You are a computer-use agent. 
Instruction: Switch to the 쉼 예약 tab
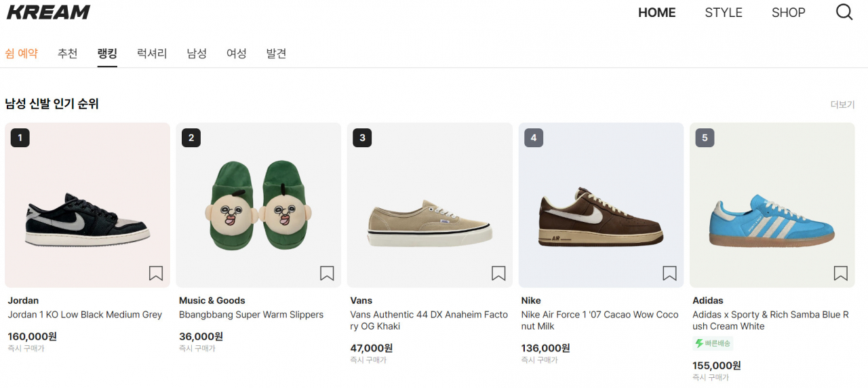click(x=22, y=53)
